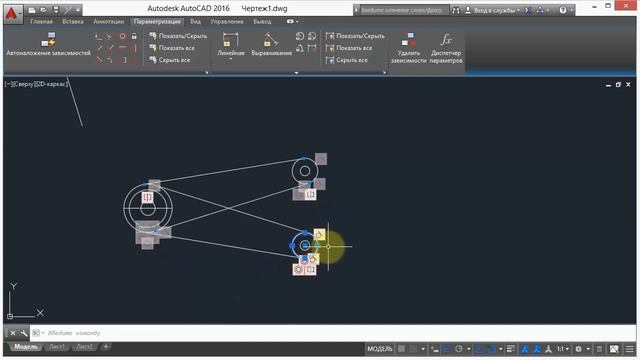Toggle clean screen icon in status bar
Screen dimensions: 640x360
pyautogui.click(x=614, y=349)
